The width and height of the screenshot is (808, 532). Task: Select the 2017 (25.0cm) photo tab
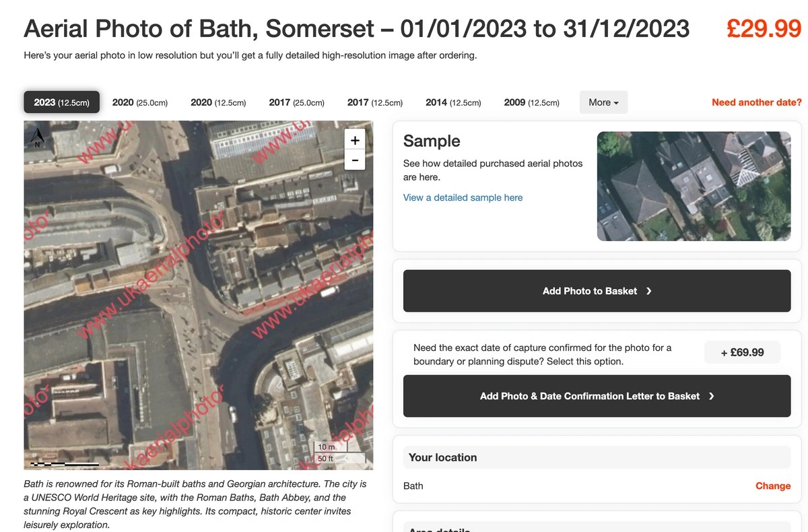[296, 102]
